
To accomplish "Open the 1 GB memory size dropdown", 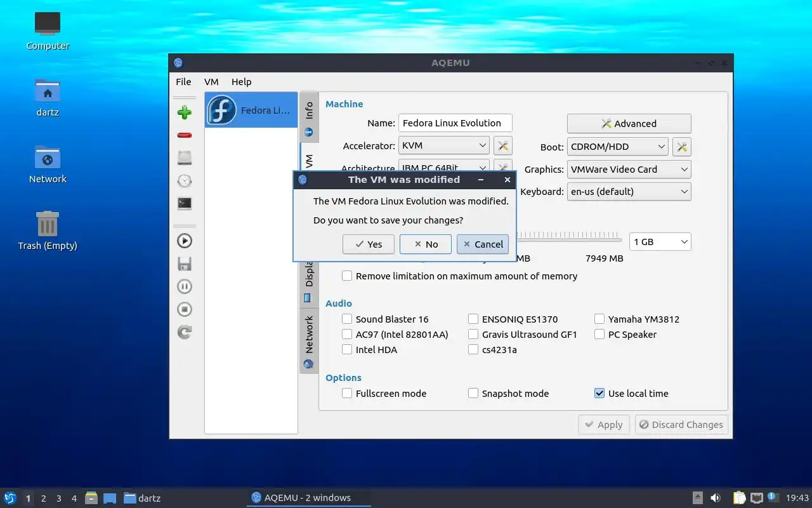I will coord(660,242).
